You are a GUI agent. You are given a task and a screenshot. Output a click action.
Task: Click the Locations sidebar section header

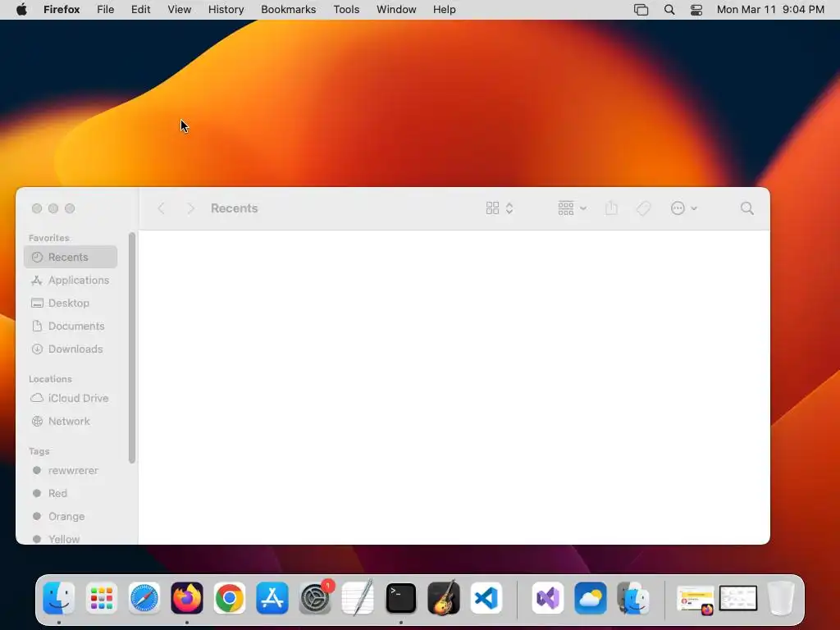pyautogui.click(x=50, y=379)
